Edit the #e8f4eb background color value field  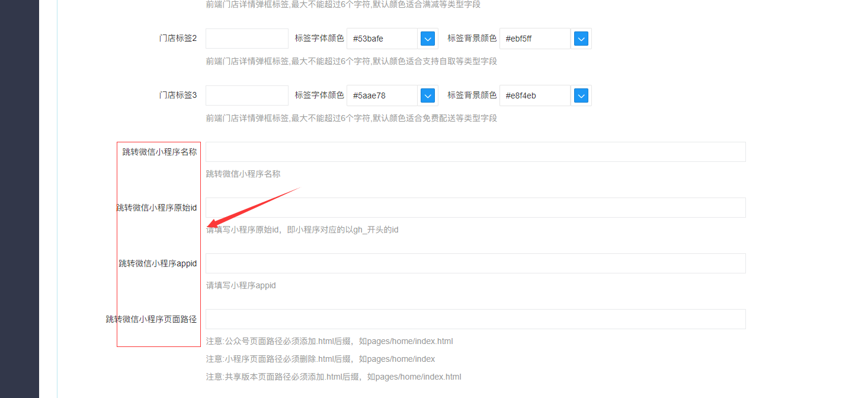pos(535,95)
